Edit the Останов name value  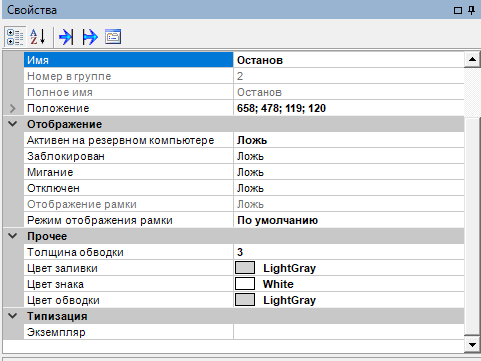[x=349, y=60]
